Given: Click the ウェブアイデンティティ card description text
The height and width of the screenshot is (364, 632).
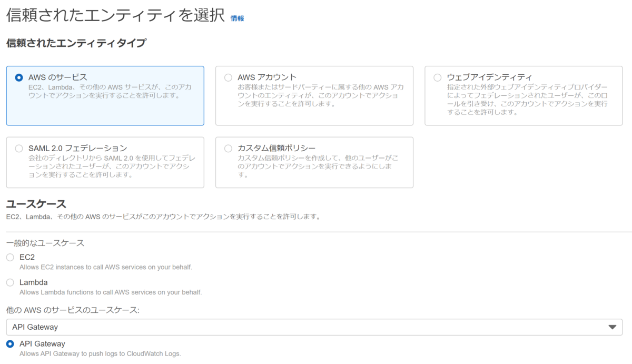Looking at the screenshot, I should [x=528, y=100].
